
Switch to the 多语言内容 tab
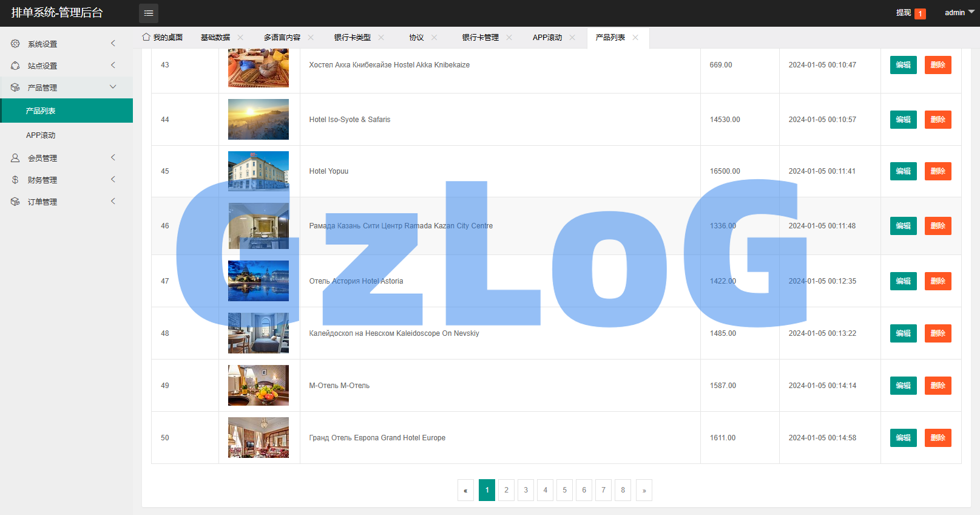282,38
